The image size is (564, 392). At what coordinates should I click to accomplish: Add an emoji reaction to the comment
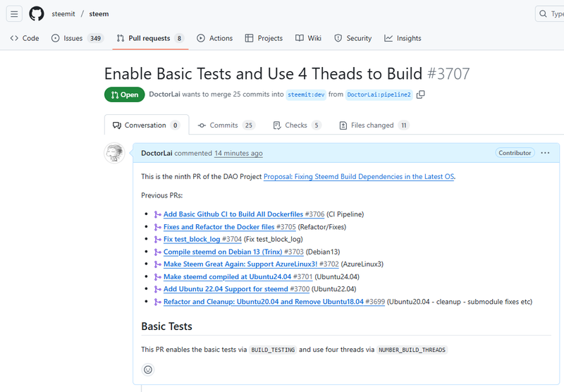pyautogui.click(x=148, y=369)
